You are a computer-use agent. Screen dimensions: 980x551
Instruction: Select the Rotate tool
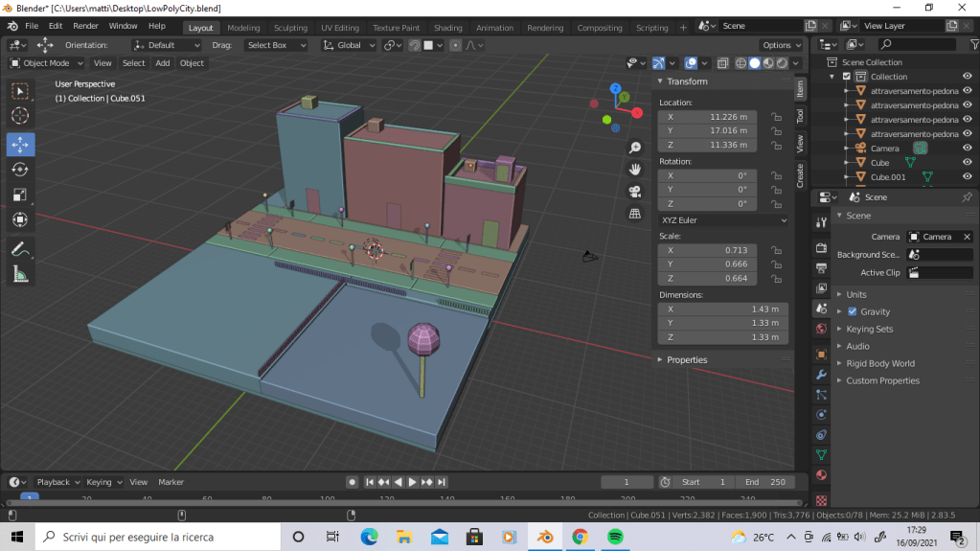(x=20, y=170)
